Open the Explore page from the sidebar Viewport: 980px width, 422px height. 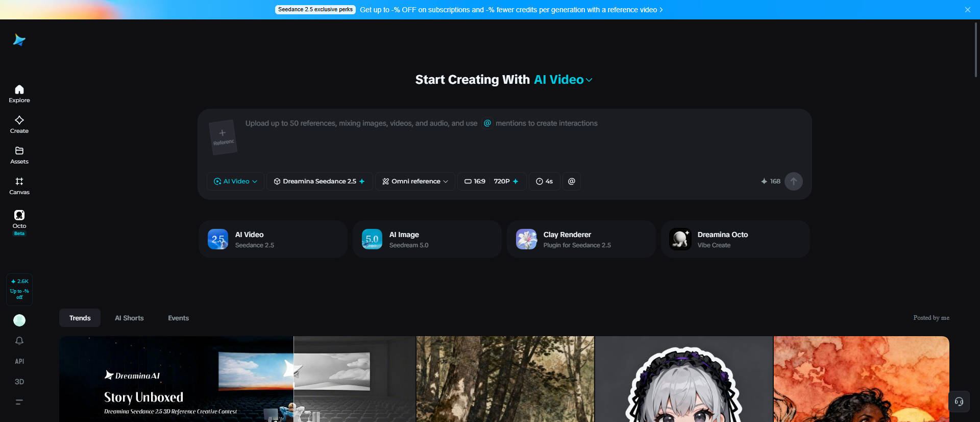(19, 94)
